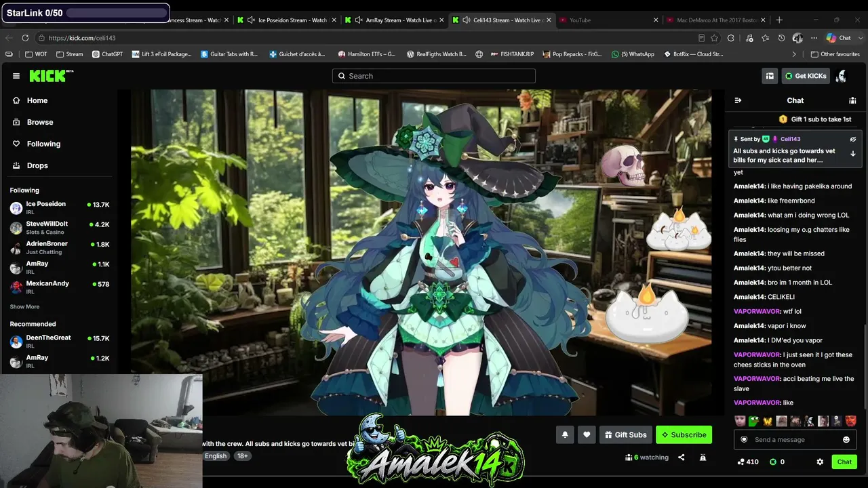View the KICKs balance coin icon
The height and width of the screenshot is (488, 868).
pyautogui.click(x=773, y=462)
